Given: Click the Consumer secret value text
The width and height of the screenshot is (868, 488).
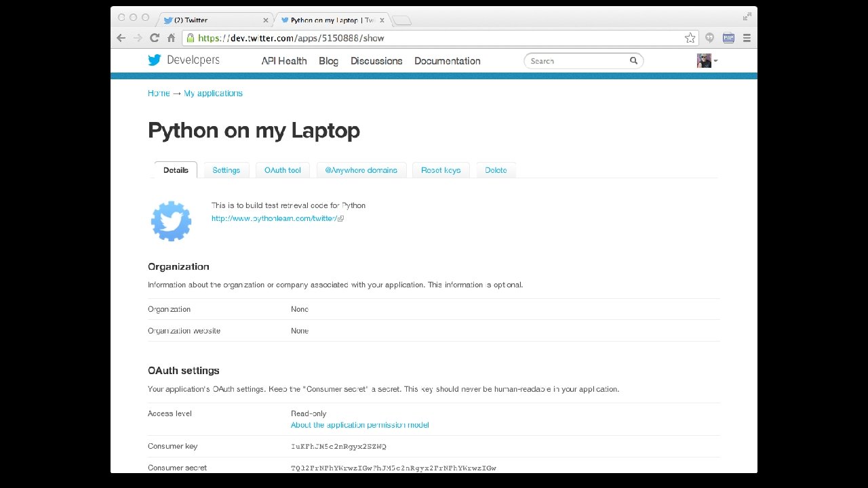Looking at the screenshot, I should tap(393, 468).
